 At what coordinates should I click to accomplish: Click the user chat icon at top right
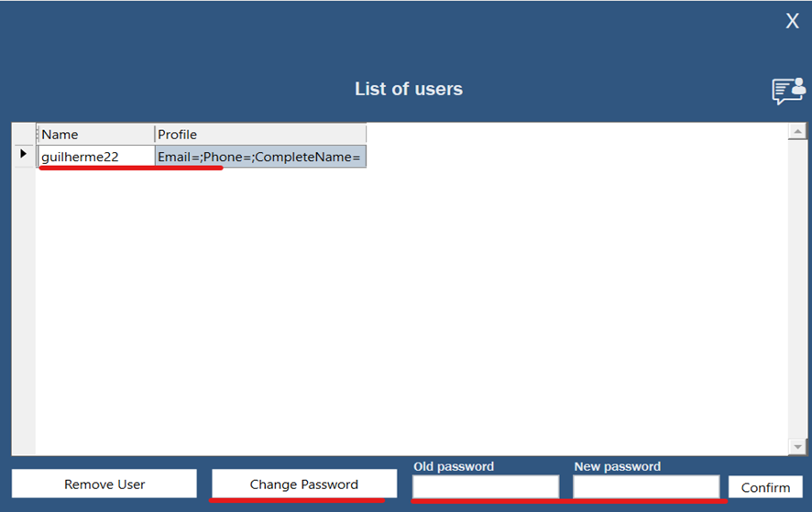click(788, 90)
